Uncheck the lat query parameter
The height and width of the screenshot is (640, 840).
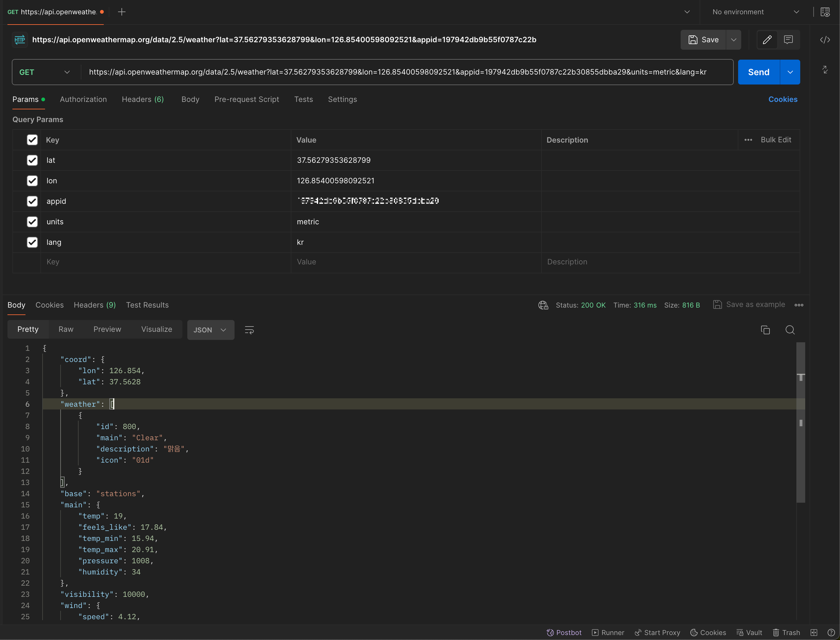point(32,160)
